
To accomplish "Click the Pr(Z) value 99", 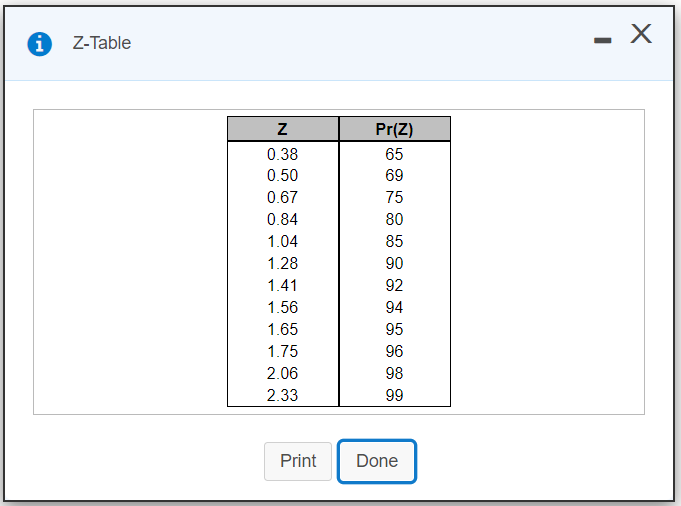I will [x=394, y=395].
